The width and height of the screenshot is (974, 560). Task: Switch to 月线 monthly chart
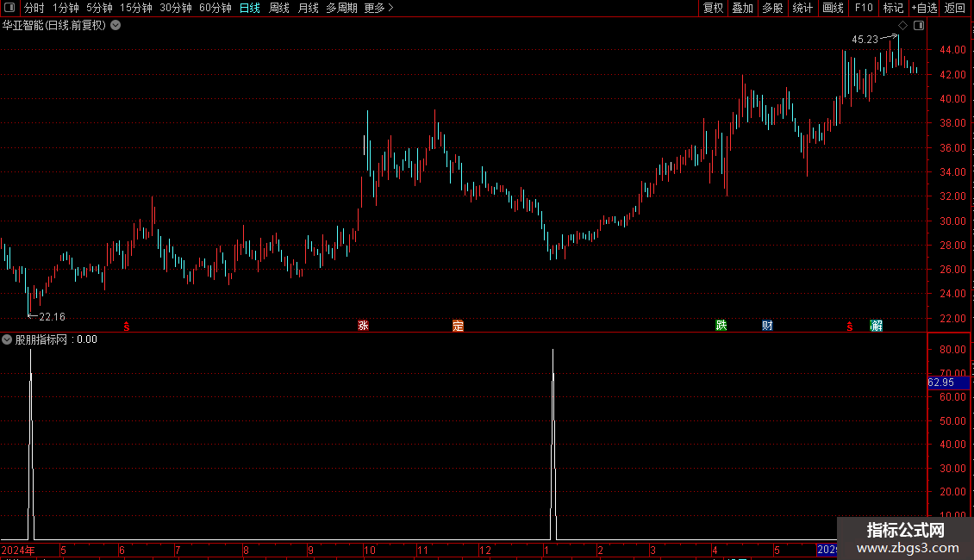click(x=308, y=8)
